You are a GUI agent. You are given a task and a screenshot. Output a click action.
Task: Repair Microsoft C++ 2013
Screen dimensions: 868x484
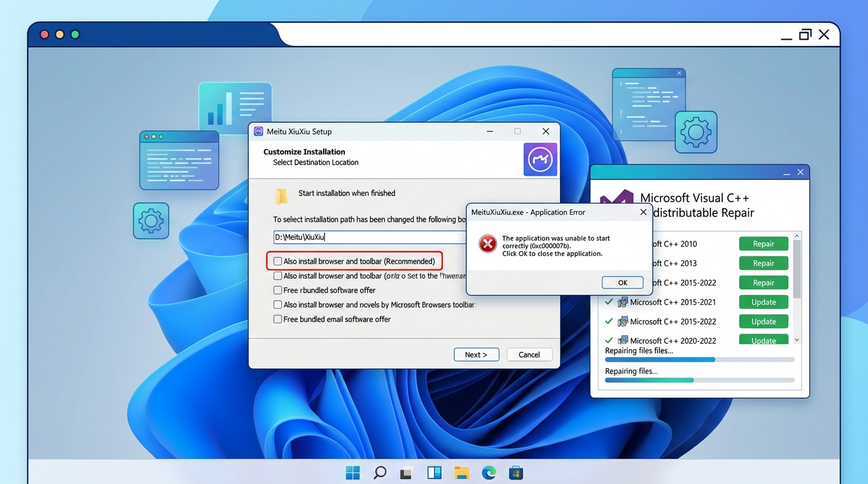tap(763, 263)
